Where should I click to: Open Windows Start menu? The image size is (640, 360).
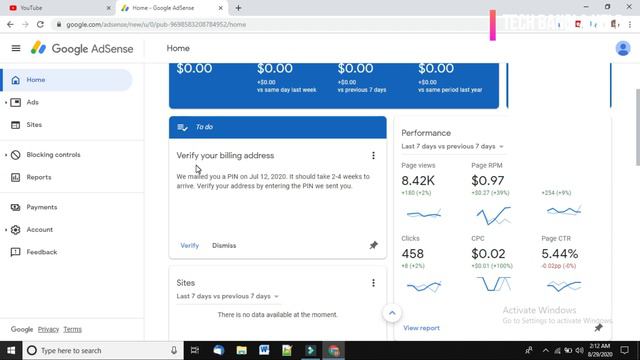pos(11,351)
